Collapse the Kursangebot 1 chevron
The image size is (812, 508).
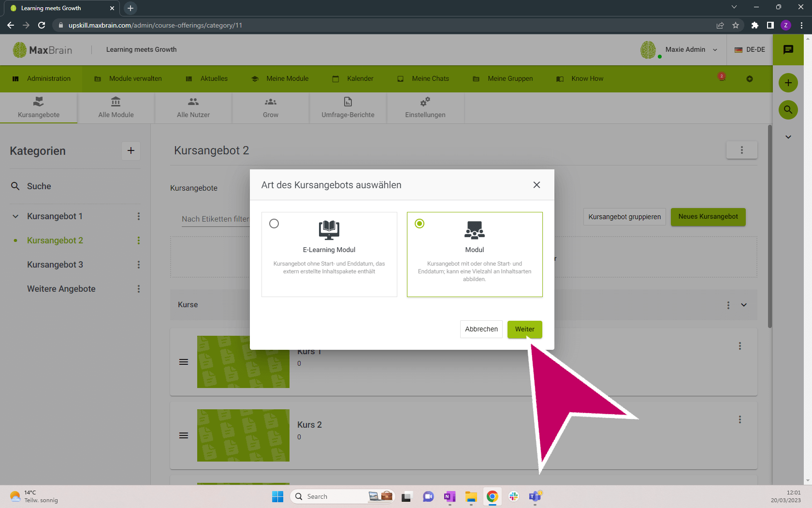coord(15,216)
